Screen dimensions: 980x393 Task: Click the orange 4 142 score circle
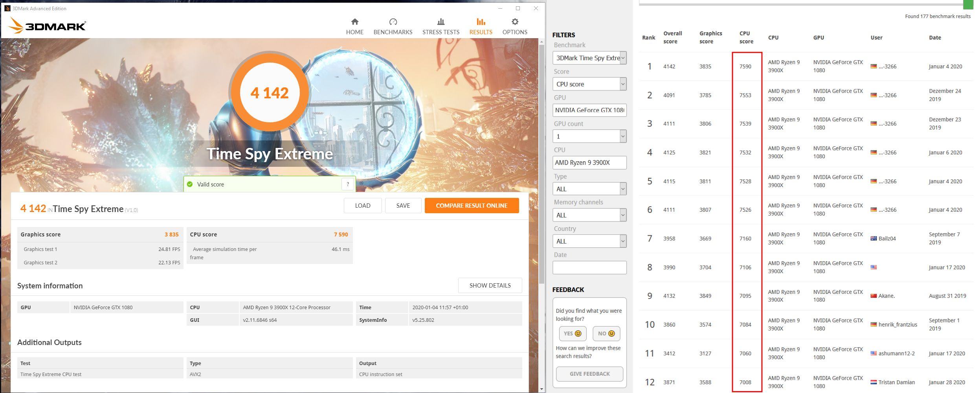270,93
